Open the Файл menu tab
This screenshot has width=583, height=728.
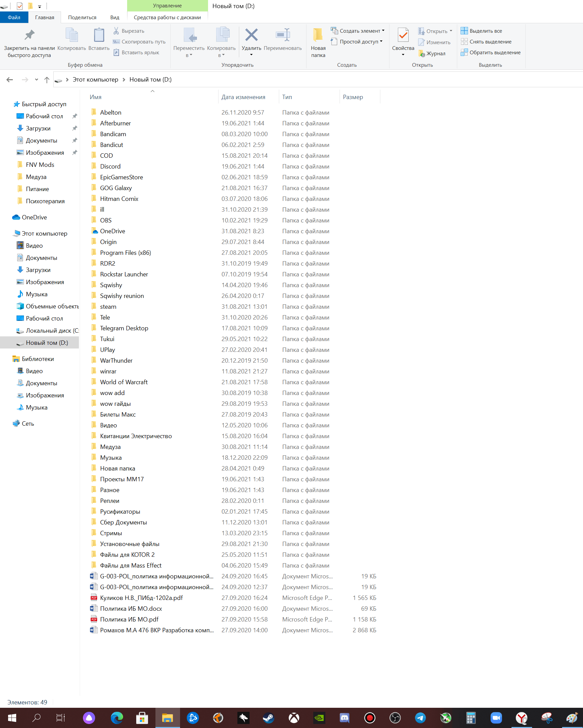point(14,18)
